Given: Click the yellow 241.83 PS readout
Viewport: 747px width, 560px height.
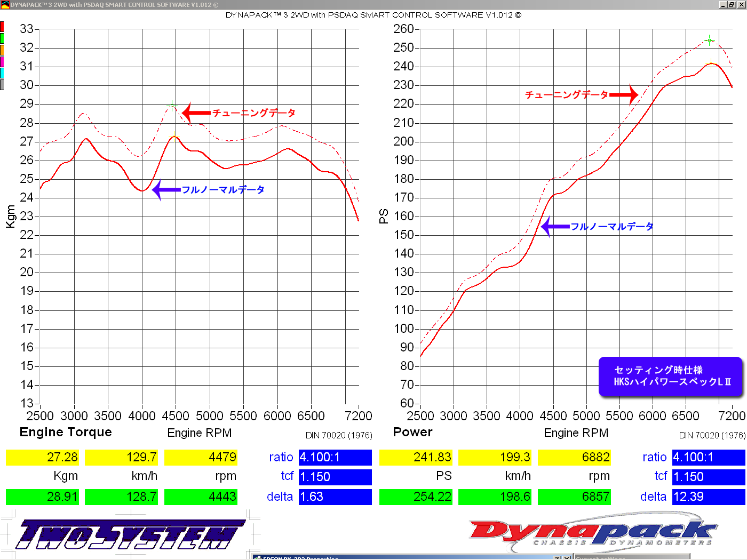Looking at the screenshot, I should pos(416,457).
